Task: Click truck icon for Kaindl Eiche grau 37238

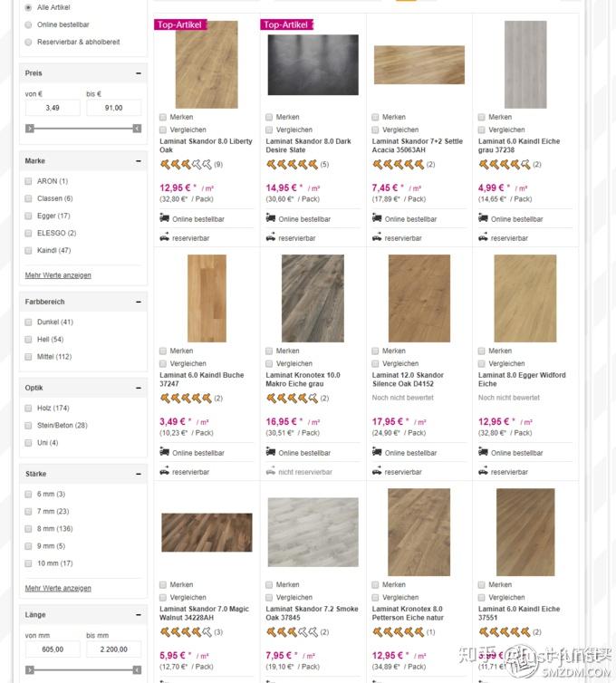Action: coord(483,217)
